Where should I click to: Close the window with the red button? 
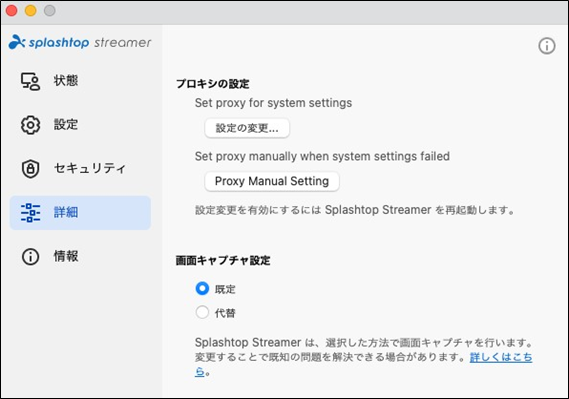(12, 11)
